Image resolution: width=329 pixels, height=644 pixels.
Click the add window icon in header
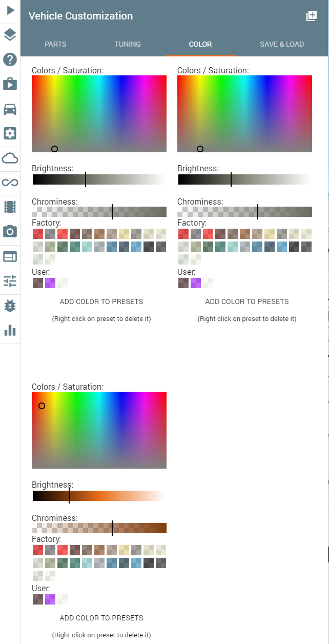312,16
